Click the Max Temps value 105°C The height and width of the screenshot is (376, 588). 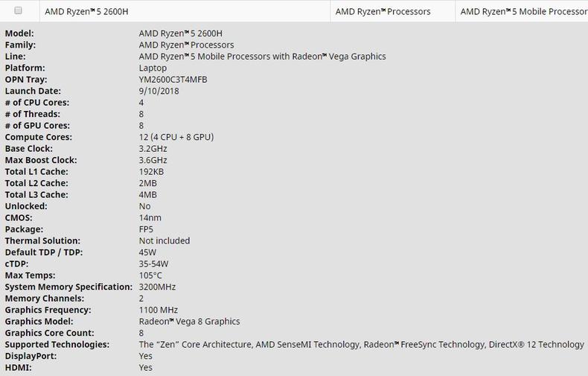point(150,275)
